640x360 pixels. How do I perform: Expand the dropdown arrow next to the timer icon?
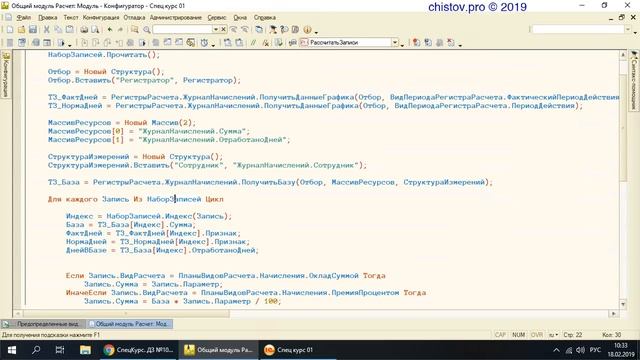213,45
